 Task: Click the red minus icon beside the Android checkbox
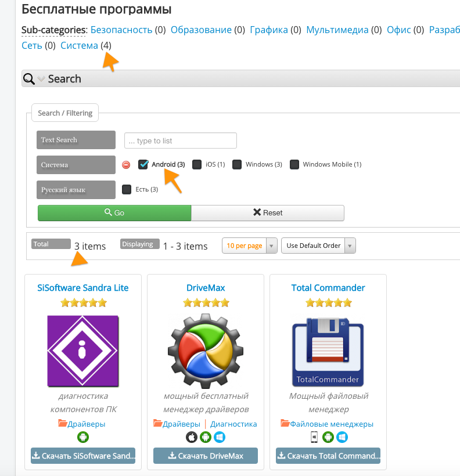[x=126, y=164]
